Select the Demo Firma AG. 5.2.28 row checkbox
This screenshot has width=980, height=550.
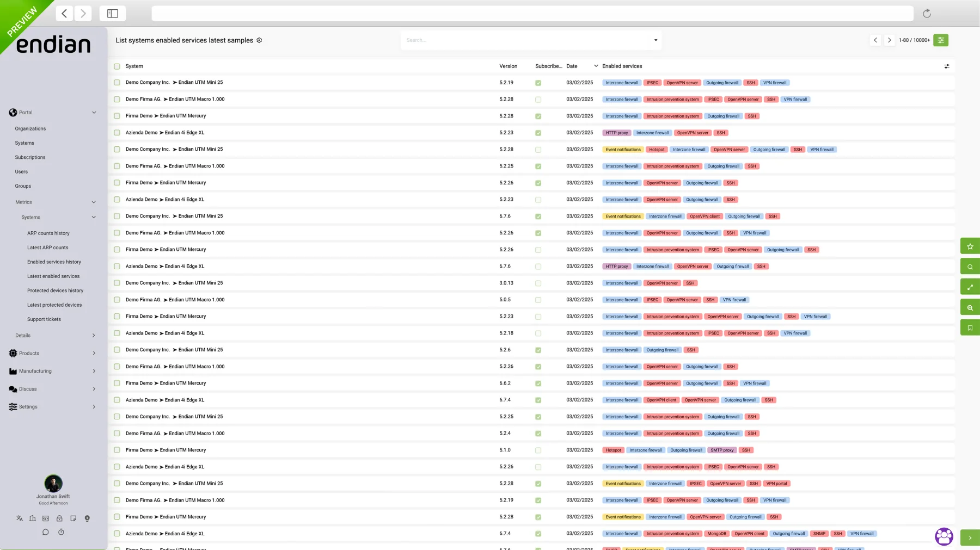[117, 100]
